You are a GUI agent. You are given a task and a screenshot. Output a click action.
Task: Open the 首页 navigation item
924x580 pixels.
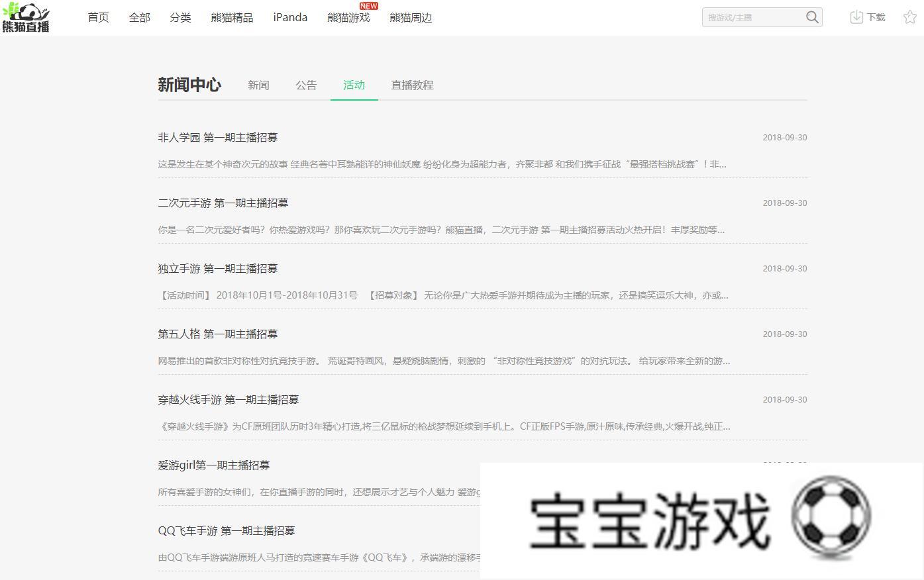coord(98,18)
